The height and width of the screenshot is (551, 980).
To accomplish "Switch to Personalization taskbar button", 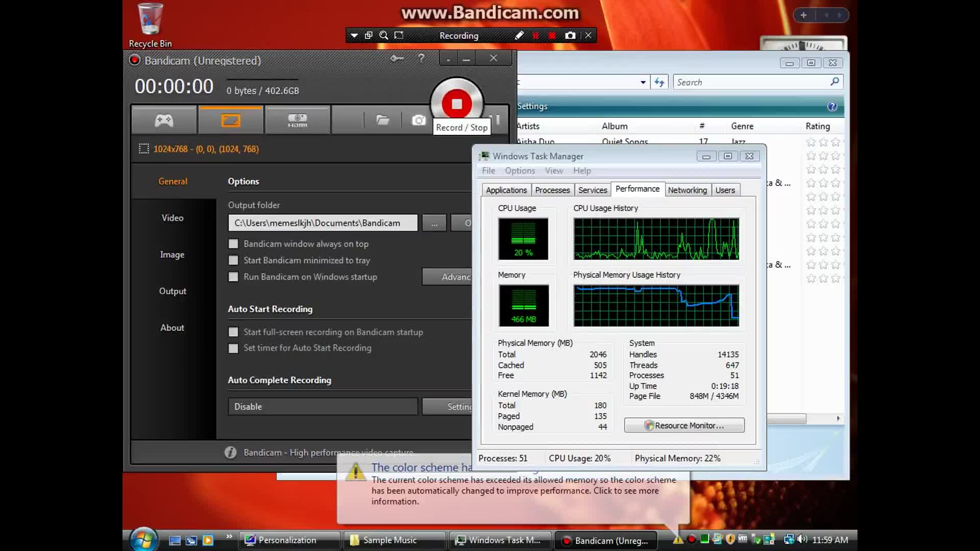I will click(289, 540).
